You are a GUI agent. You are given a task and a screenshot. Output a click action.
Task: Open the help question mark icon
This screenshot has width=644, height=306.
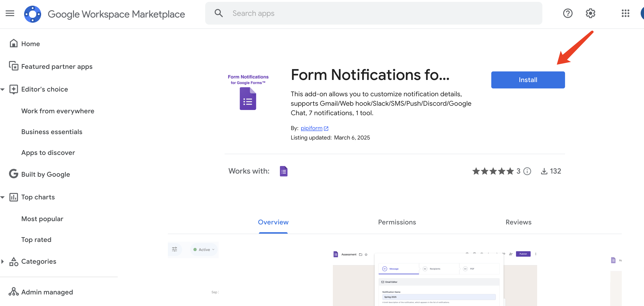(568, 13)
